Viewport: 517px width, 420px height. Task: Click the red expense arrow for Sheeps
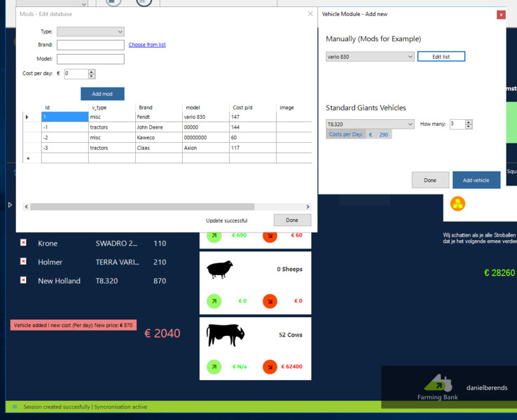pyautogui.click(x=270, y=301)
